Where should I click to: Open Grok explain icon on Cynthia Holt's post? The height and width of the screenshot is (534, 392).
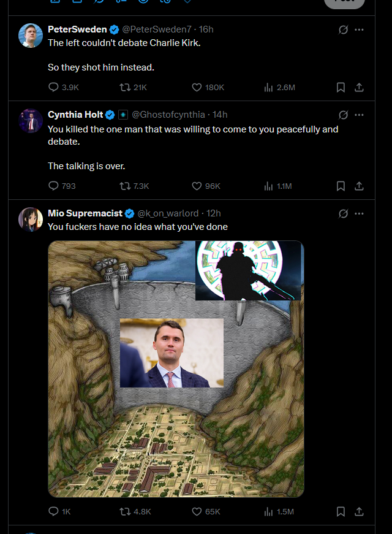pos(343,115)
